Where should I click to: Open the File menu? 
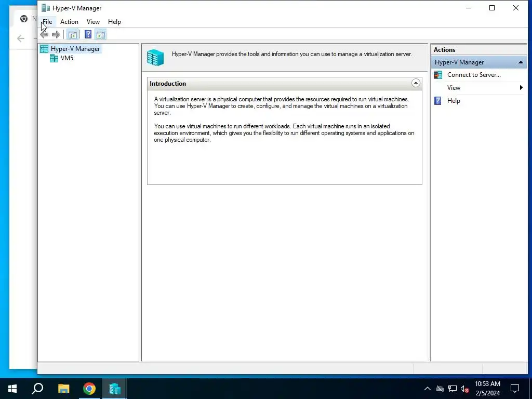(47, 22)
